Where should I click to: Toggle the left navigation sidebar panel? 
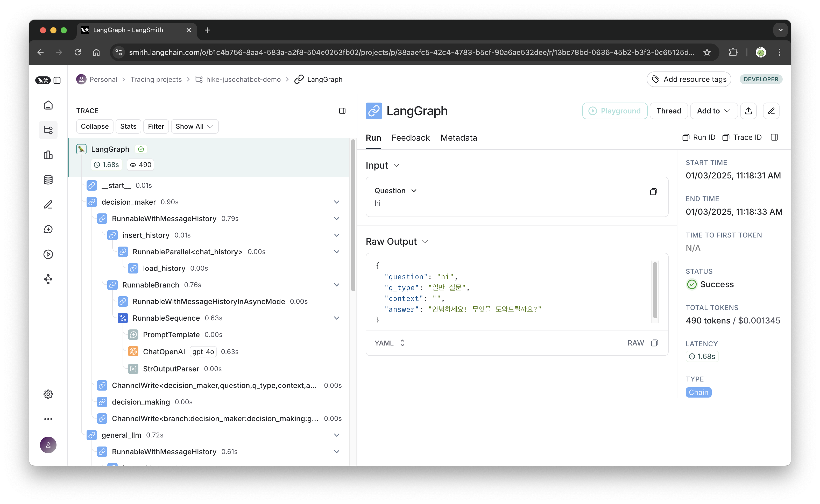pyautogui.click(x=57, y=80)
